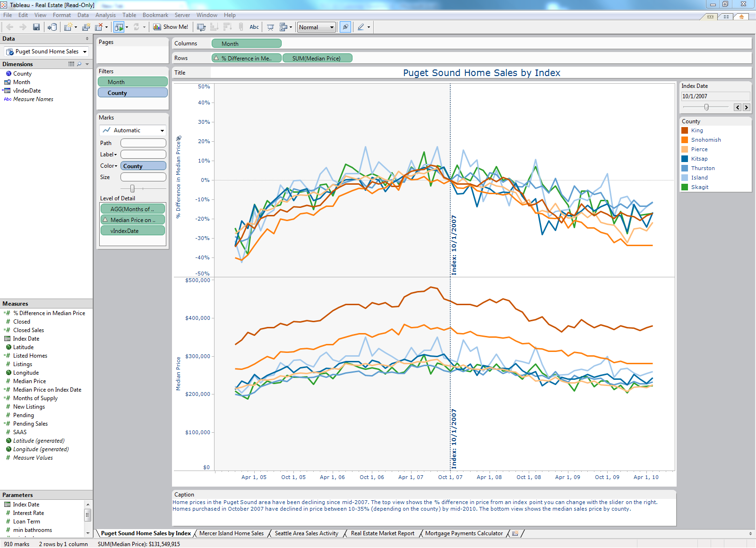Open a New Worksheet via the toolbar icon
The image size is (756, 548).
(68, 27)
